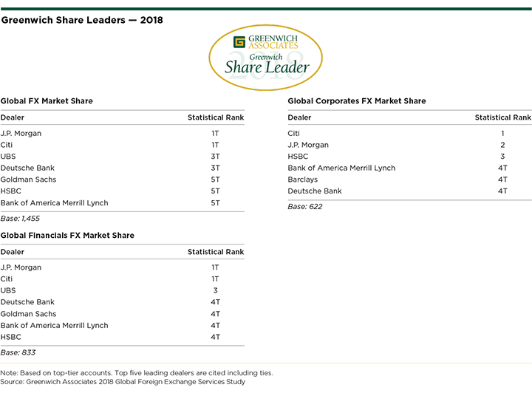Click HSBC's 5T rank in Global FX table

point(216,191)
